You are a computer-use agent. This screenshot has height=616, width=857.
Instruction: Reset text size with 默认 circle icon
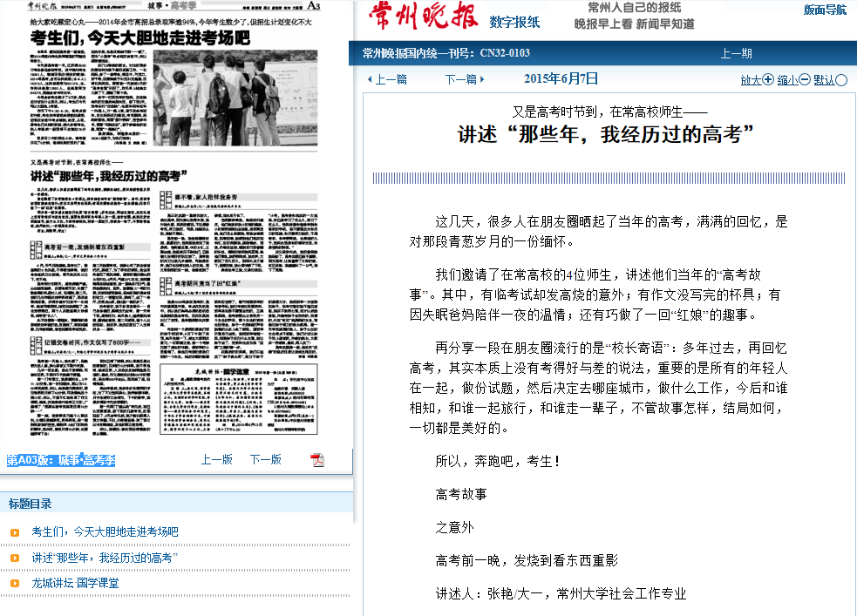[841, 80]
